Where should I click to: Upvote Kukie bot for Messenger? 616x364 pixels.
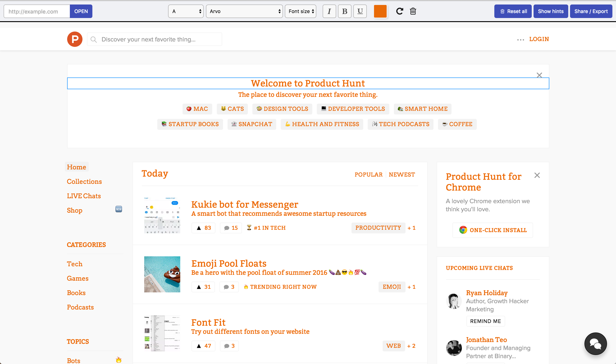tap(203, 228)
